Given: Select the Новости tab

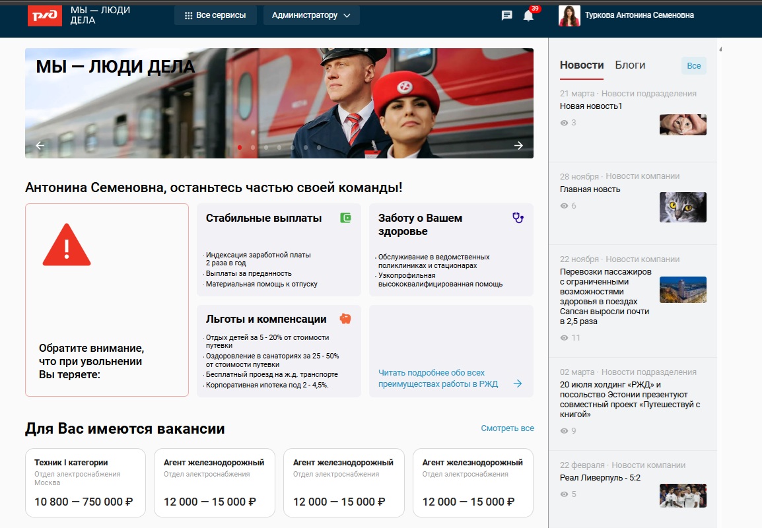Looking at the screenshot, I should point(582,65).
